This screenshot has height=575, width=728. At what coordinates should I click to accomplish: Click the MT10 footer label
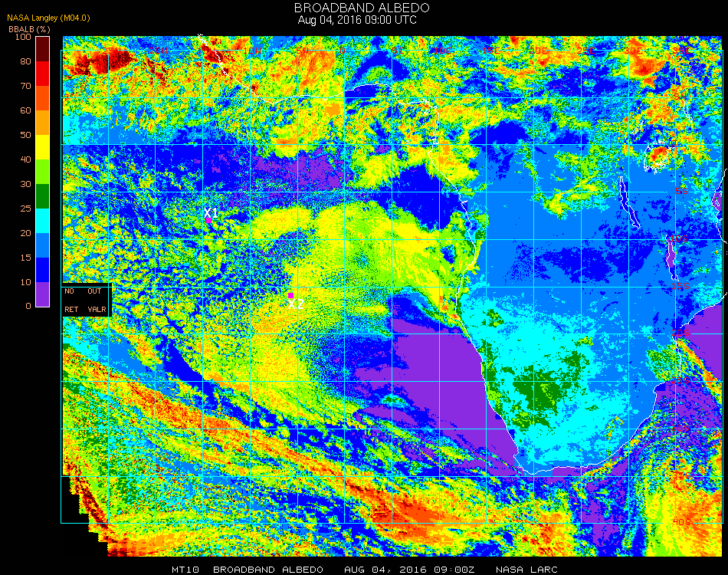click(x=185, y=570)
